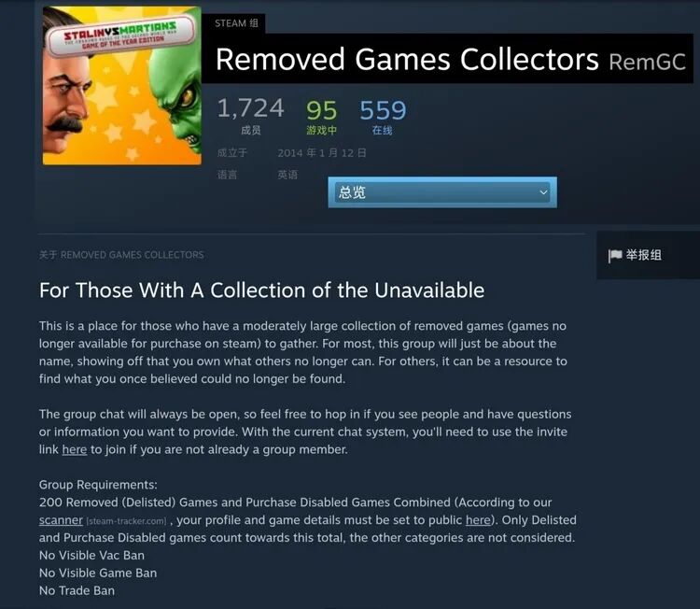
Task: View the 1,724 members count
Action: (x=250, y=108)
